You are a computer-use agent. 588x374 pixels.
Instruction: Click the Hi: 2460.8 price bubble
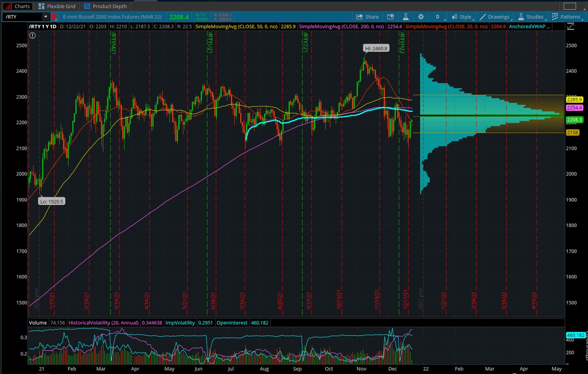(376, 48)
